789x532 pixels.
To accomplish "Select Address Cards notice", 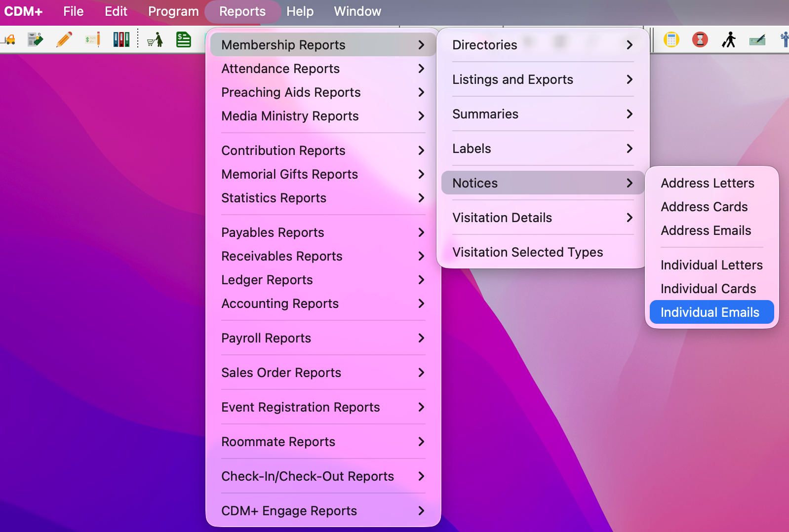I will pyautogui.click(x=711, y=207).
